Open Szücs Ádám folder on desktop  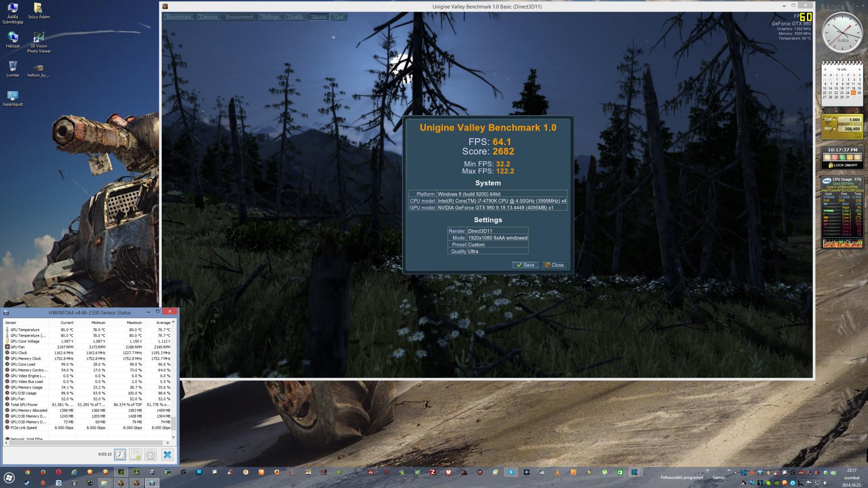(39, 11)
